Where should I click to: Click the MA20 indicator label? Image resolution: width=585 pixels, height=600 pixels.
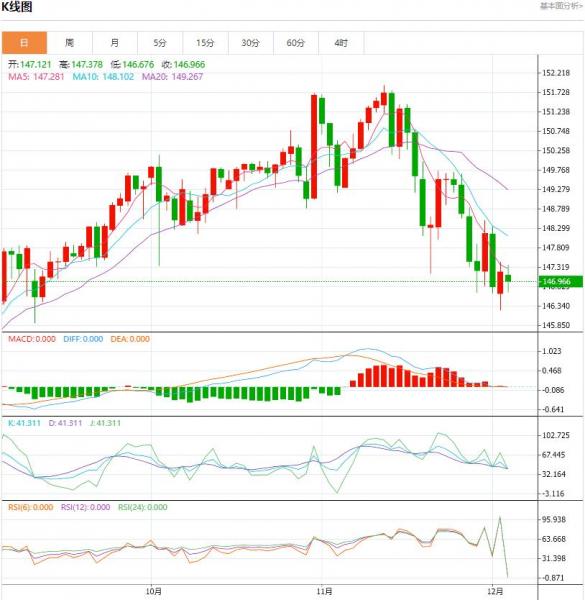coord(172,77)
